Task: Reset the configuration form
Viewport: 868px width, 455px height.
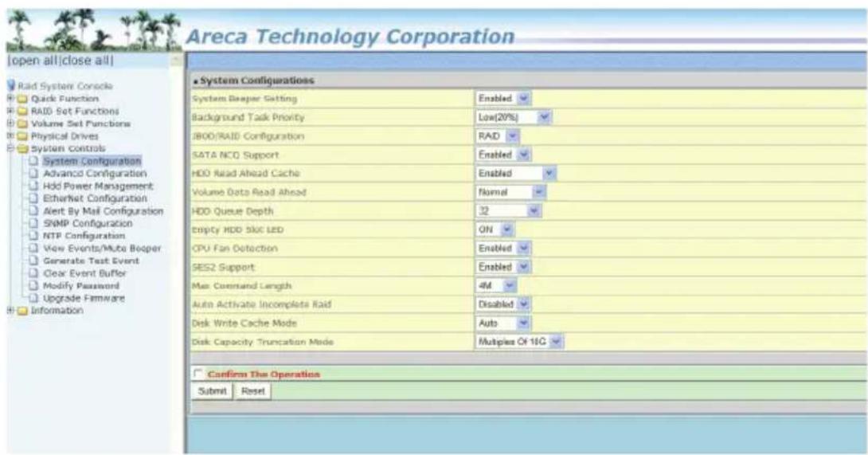Action: click(253, 391)
